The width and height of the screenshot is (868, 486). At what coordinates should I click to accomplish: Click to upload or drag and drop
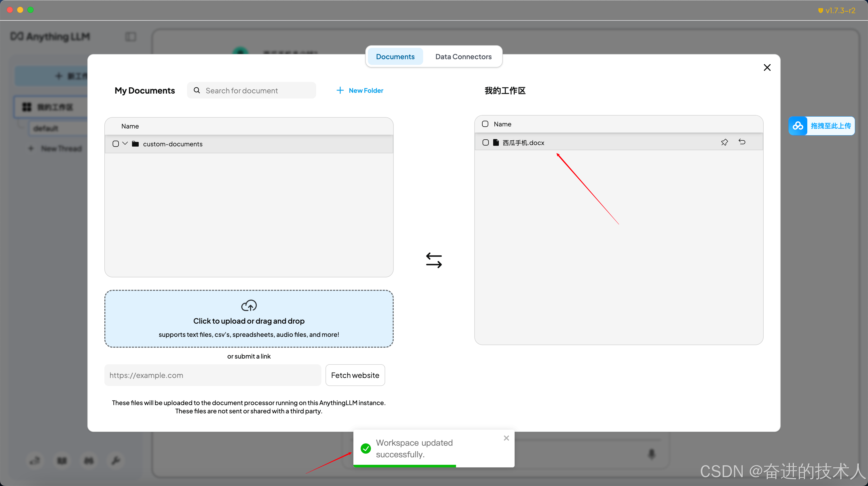[x=249, y=319]
